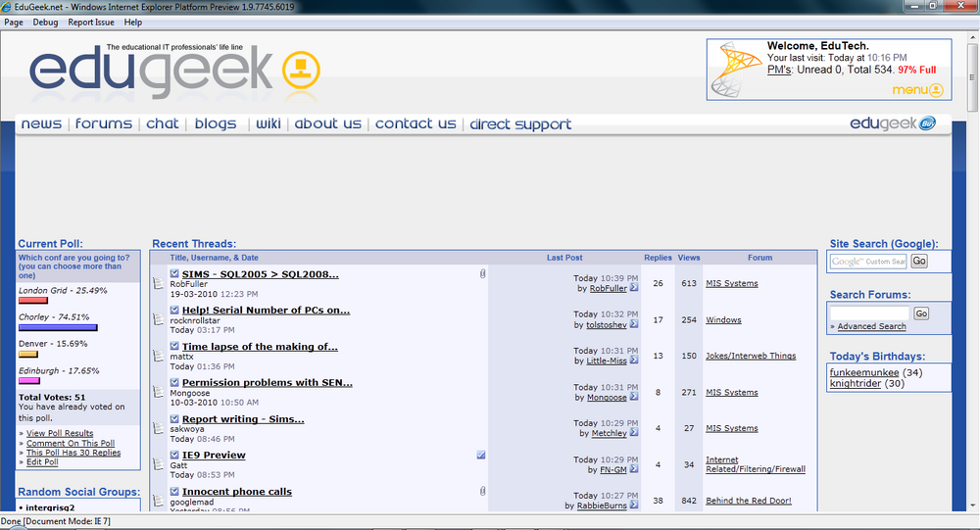
Task: Click the red London Grid poll bar
Action: click(x=33, y=301)
